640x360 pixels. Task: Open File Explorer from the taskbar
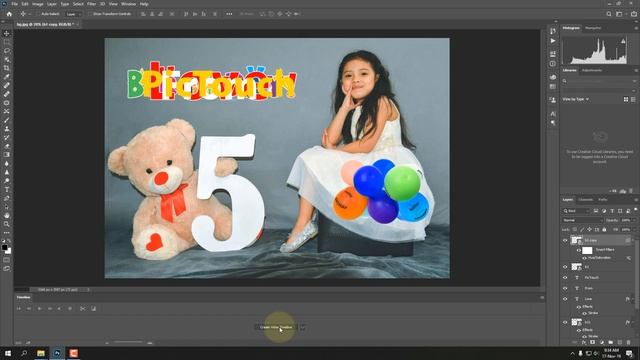[x=41, y=353]
